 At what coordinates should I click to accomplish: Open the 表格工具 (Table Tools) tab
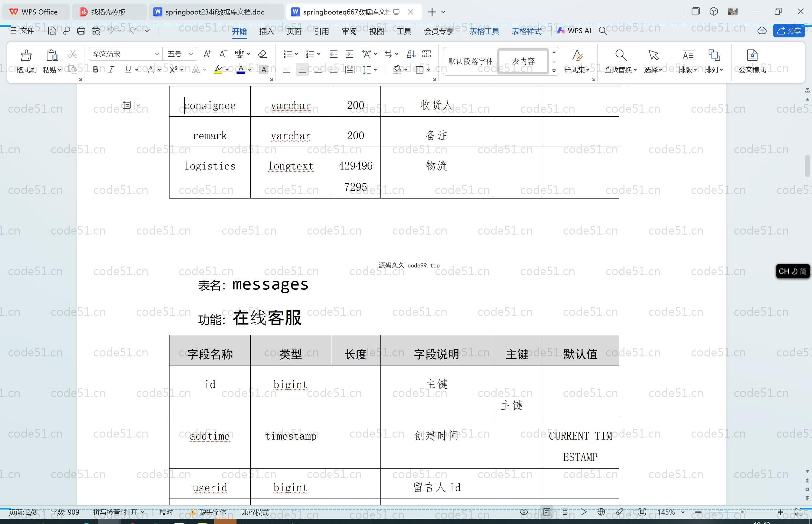point(484,31)
